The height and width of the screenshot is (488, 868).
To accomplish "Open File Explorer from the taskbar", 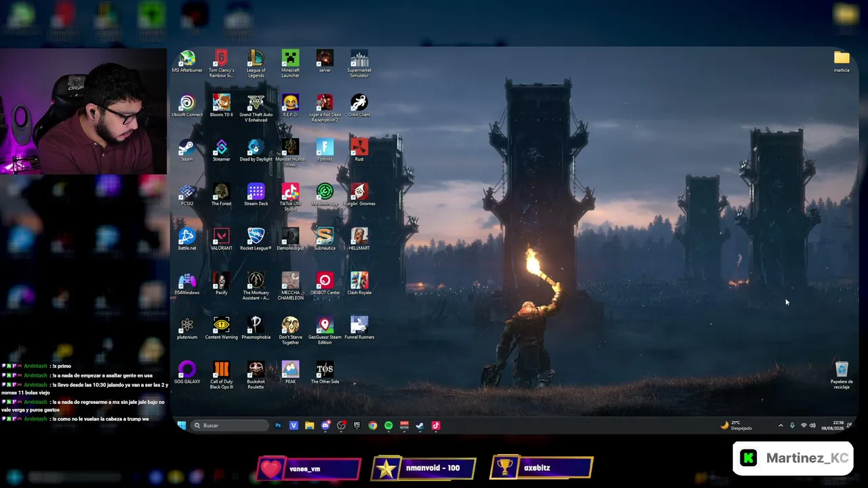I will [x=309, y=426].
